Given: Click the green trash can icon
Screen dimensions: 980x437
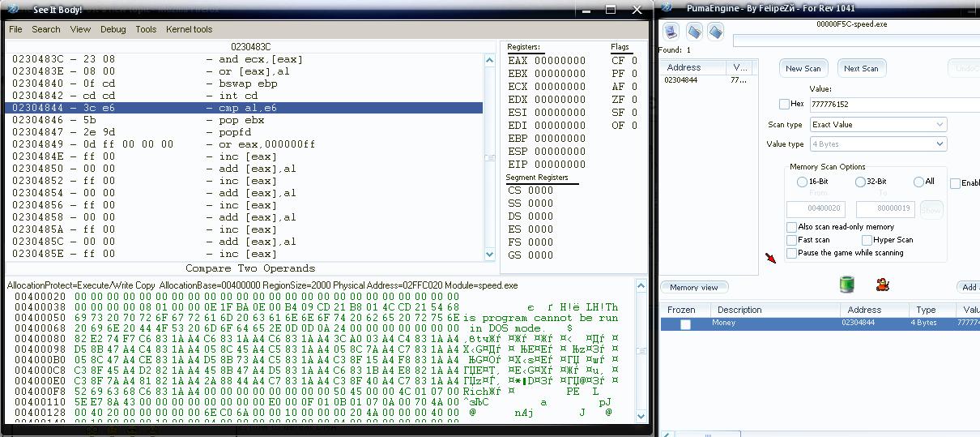Looking at the screenshot, I should (846, 284).
